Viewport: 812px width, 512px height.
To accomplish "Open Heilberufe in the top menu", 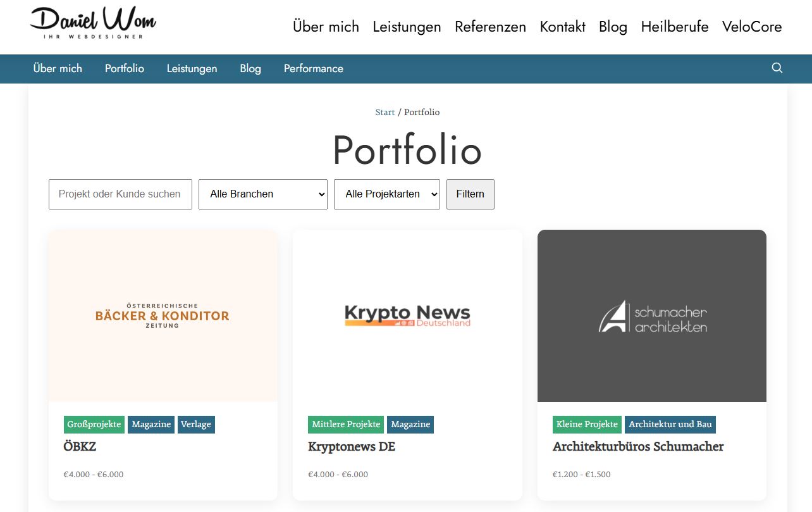I will (674, 27).
